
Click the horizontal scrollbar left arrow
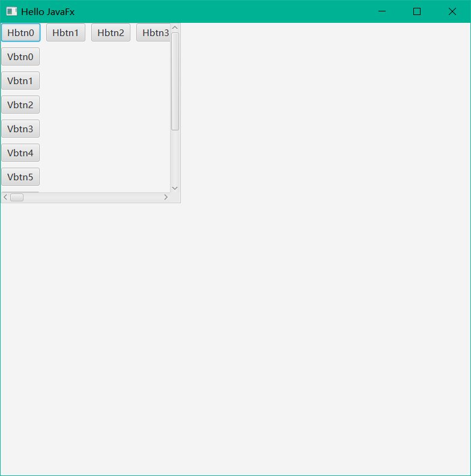coord(5,197)
